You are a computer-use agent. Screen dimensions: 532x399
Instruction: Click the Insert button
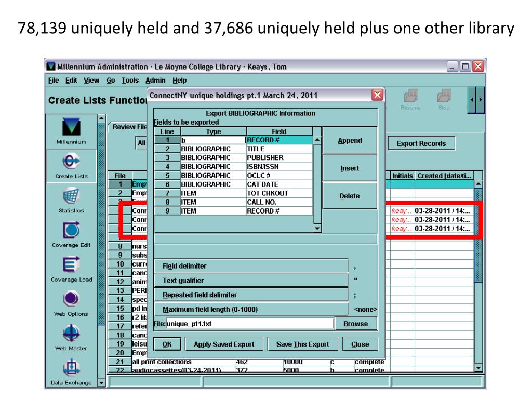coord(350,168)
